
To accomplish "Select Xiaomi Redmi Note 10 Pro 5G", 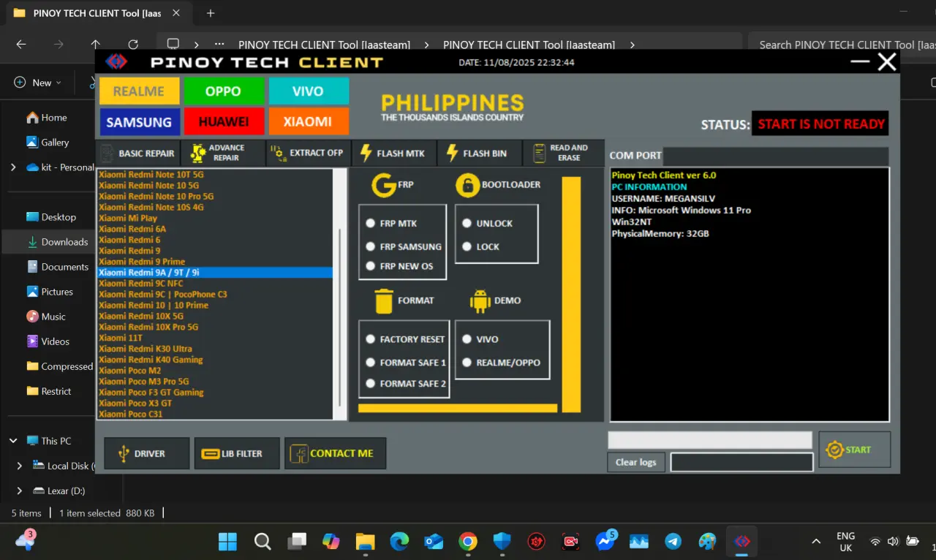I will (214, 197).
